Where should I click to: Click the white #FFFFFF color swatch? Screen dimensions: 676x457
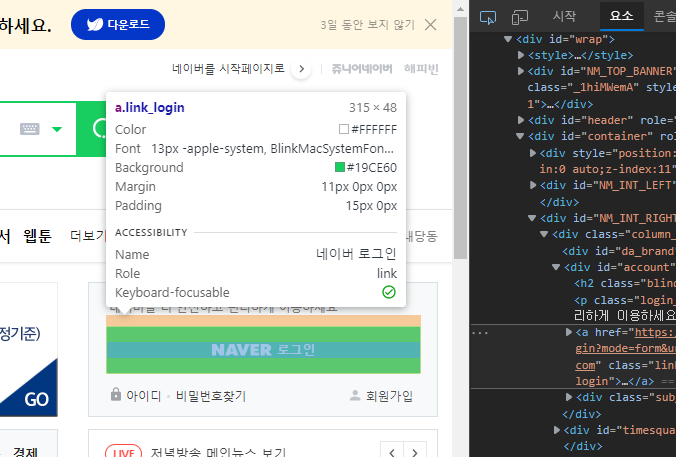click(x=344, y=129)
